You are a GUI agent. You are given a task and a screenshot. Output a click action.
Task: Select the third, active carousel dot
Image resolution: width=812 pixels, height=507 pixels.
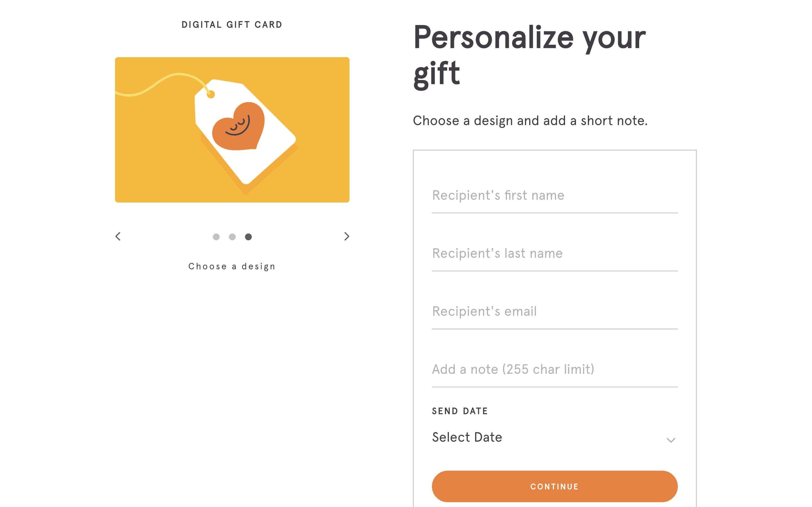tap(248, 237)
